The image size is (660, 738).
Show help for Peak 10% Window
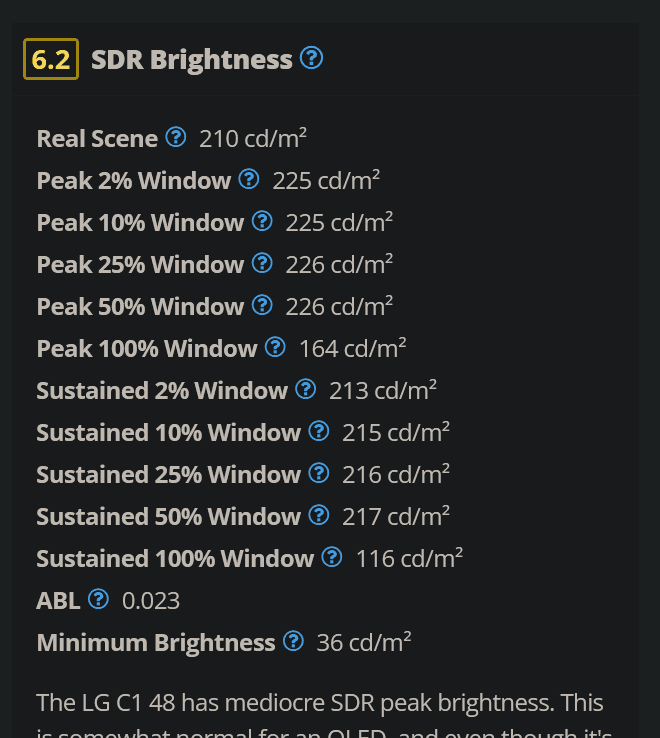coord(262,221)
